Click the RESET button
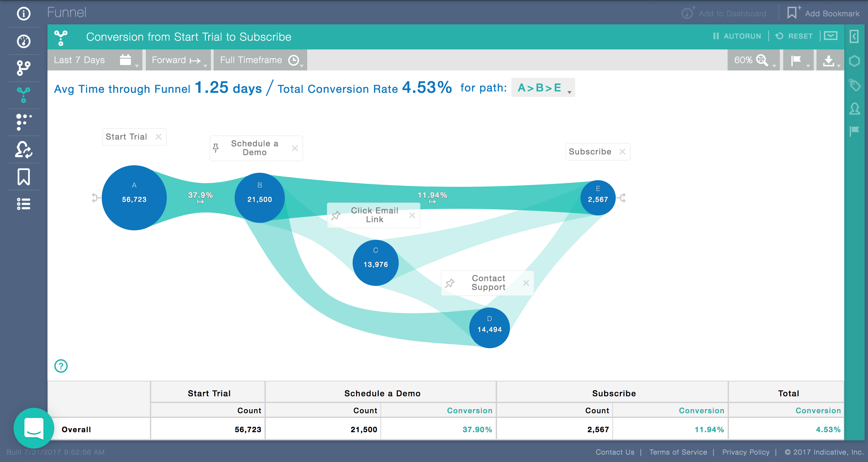 pos(794,36)
